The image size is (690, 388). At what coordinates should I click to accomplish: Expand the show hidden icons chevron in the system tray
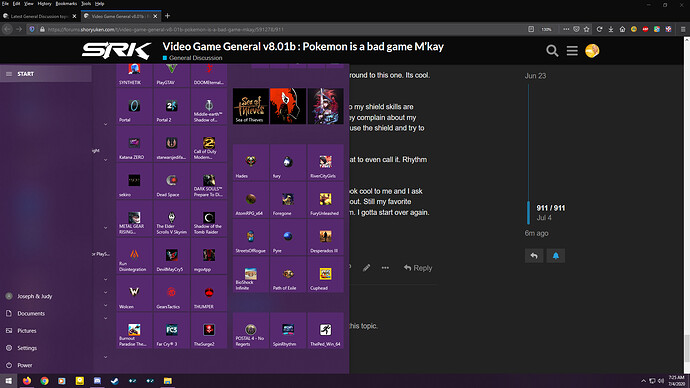pyautogui.click(x=643, y=381)
